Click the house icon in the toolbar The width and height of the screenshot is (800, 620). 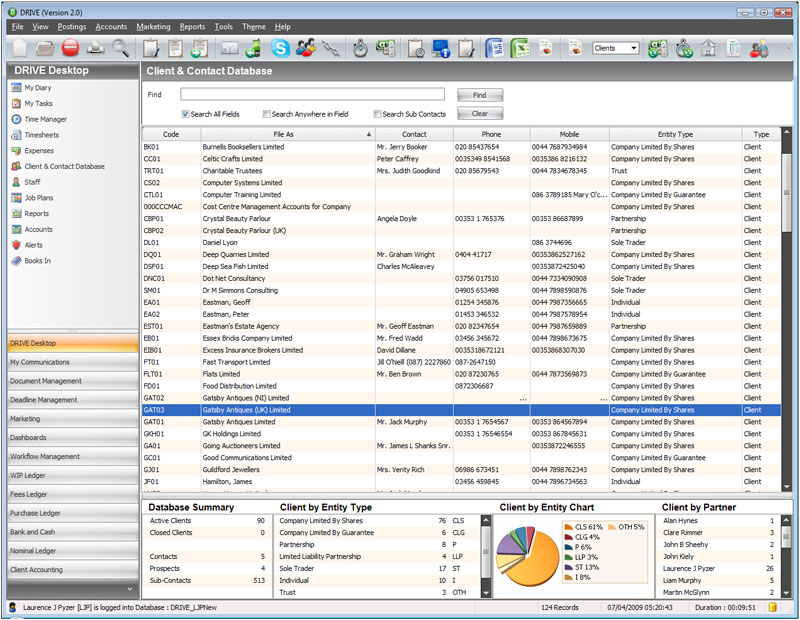[x=709, y=48]
